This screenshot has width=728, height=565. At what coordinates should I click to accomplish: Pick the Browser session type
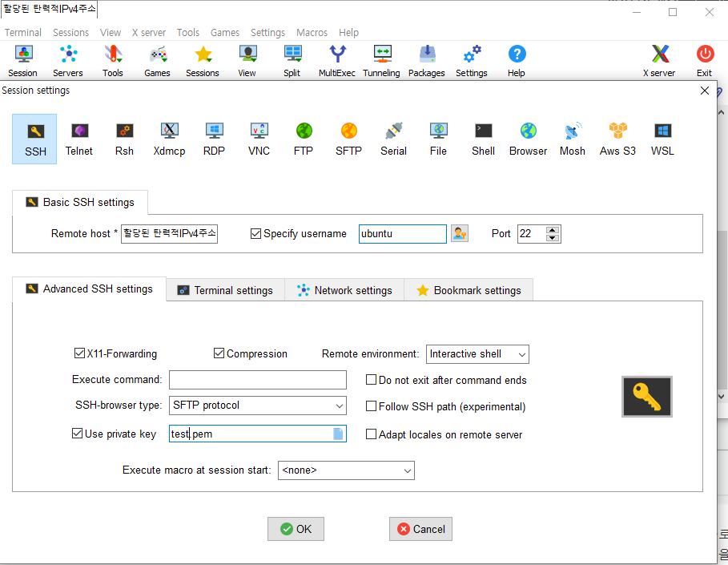point(529,139)
